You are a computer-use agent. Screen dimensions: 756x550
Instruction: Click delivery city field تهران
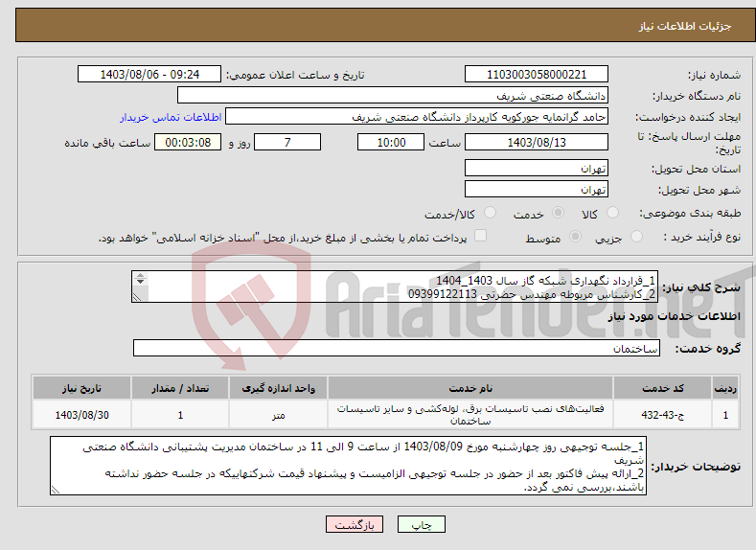click(537, 189)
